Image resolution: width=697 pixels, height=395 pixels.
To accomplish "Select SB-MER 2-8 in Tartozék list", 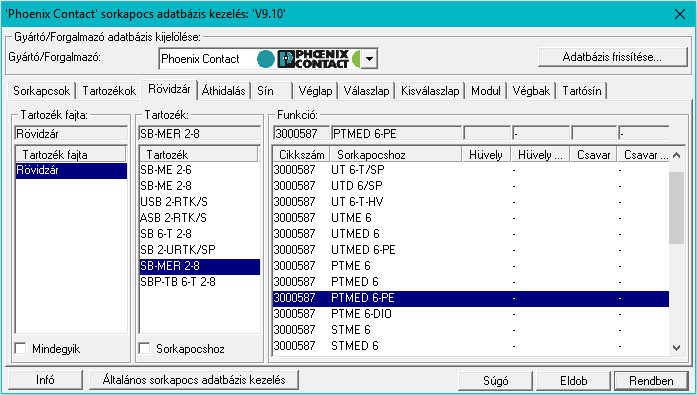I will pyautogui.click(x=200, y=266).
